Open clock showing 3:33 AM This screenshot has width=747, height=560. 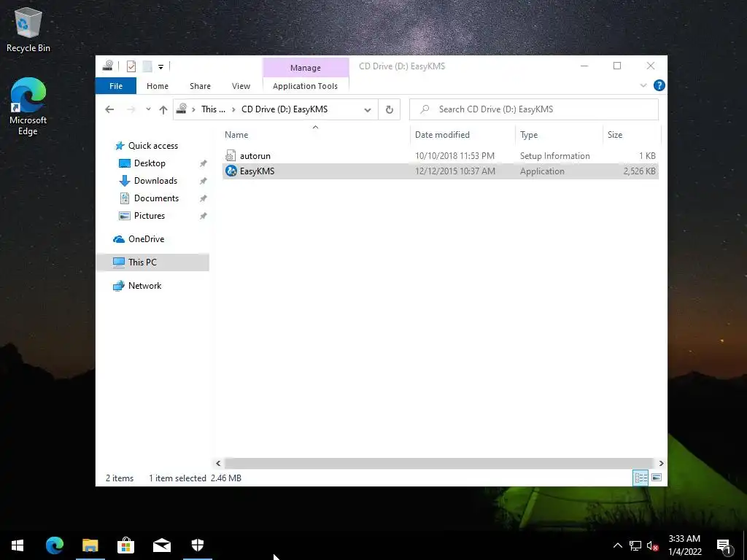[684, 545]
